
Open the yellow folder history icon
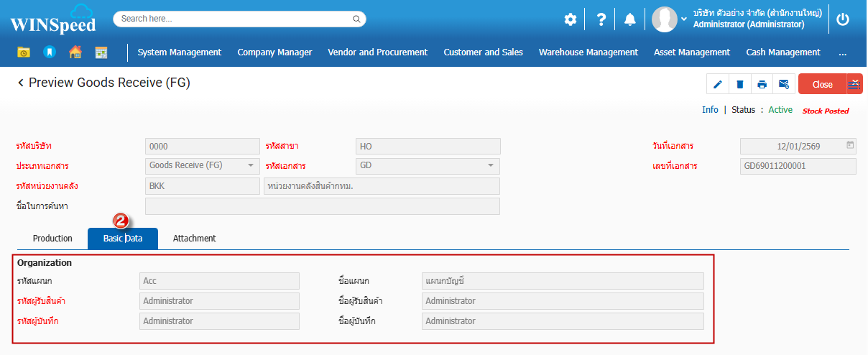coord(24,52)
